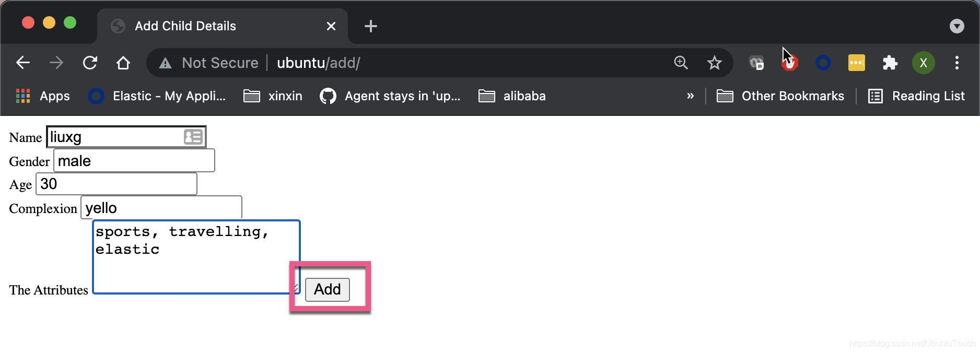Click into the Attributes text area
This screenshot has width=980, height=353.
coord(196,257)
